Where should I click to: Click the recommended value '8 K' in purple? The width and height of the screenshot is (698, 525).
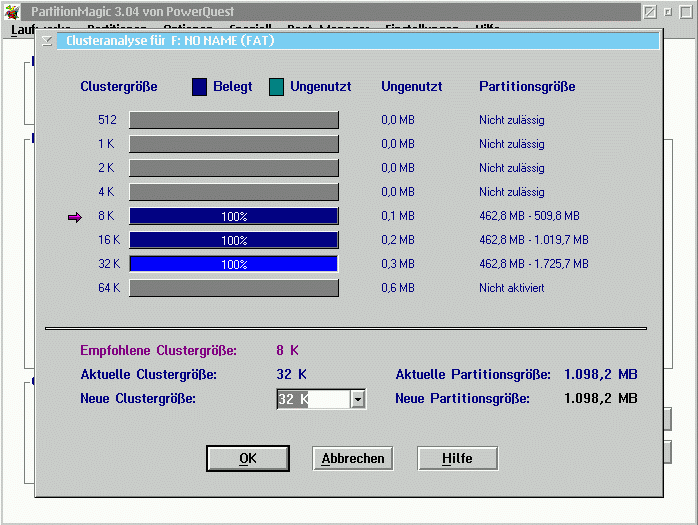pos(287,350)
